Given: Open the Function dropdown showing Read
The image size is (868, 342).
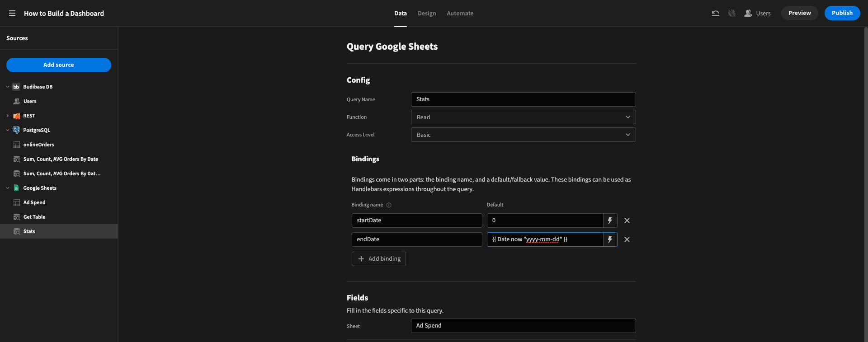Looking at the screenshot, I should pyautogui.click(x=523, y=117).
